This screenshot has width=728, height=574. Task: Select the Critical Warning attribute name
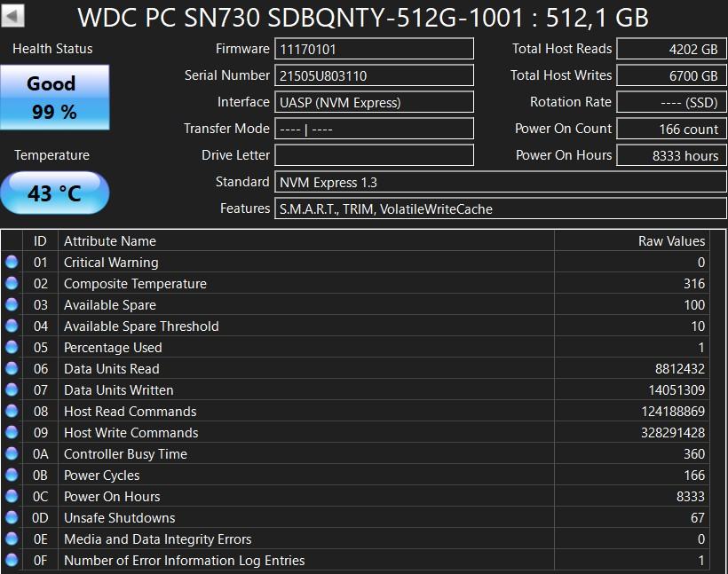[111, 263]
